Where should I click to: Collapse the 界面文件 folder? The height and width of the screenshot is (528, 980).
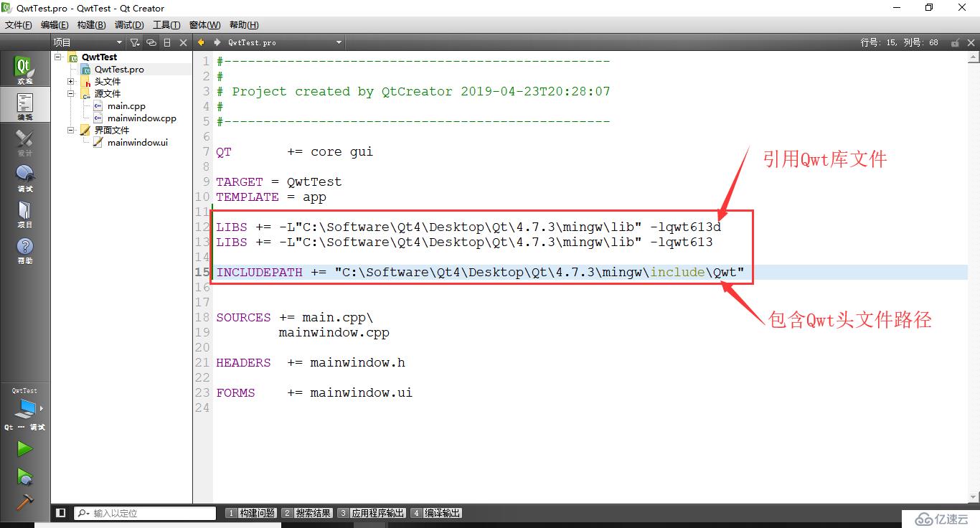tap(71, 130)
